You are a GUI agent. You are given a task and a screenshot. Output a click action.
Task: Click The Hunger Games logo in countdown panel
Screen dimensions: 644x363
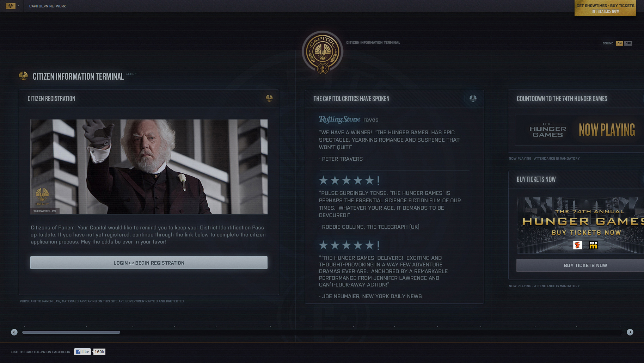[x=548, y=130]
